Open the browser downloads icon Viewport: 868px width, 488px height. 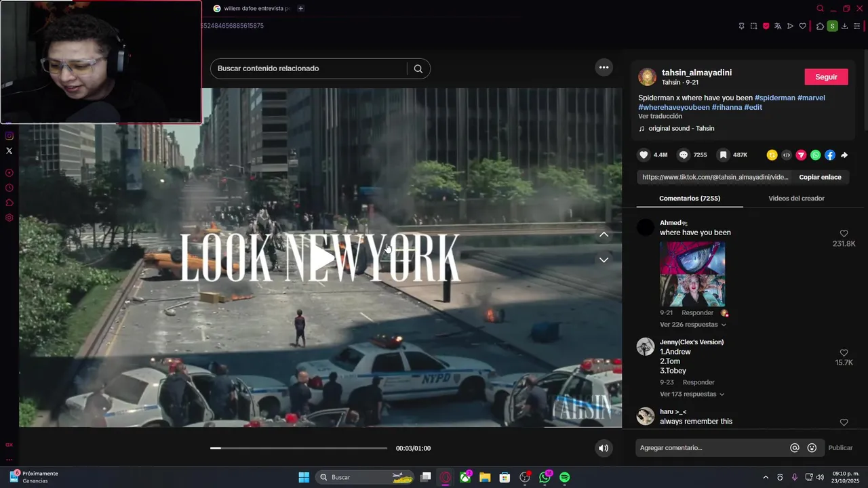(x=844, y=26)
